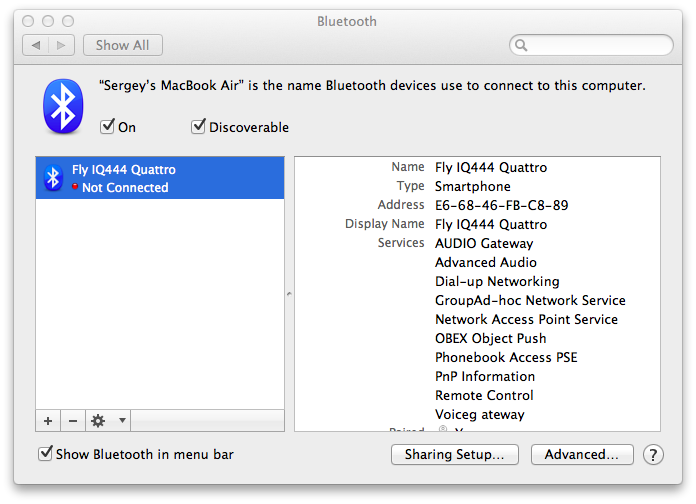Open Sharing Setup preferences
Viewport: 696px width, 504px height.
point(455,455)
